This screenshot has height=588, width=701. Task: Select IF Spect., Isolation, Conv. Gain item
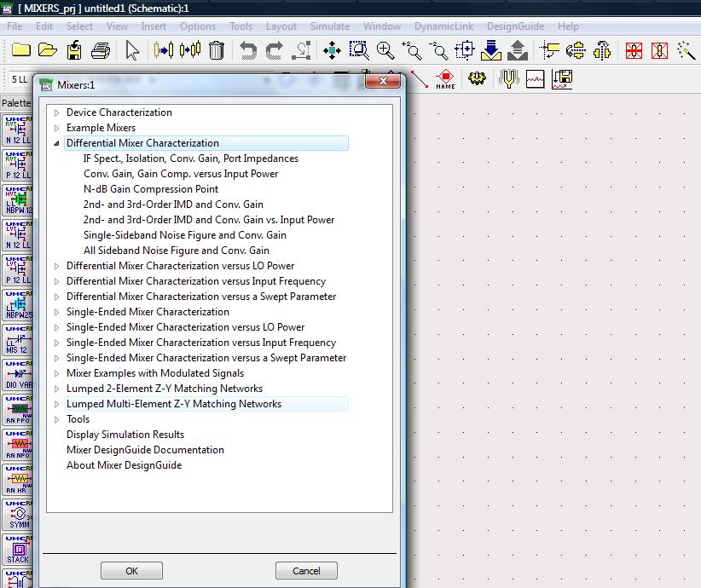[x=190, y=159]
